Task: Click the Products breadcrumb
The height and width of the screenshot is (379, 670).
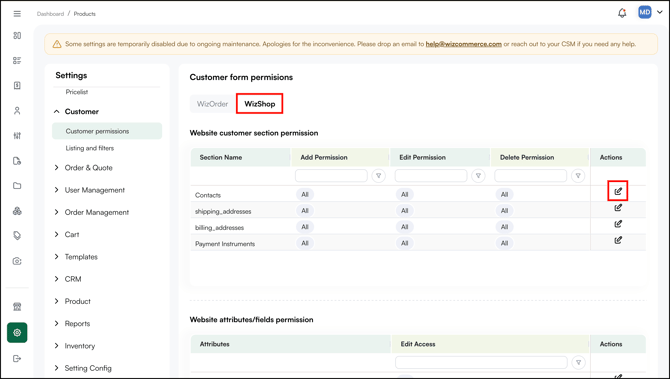Action: 85,14
